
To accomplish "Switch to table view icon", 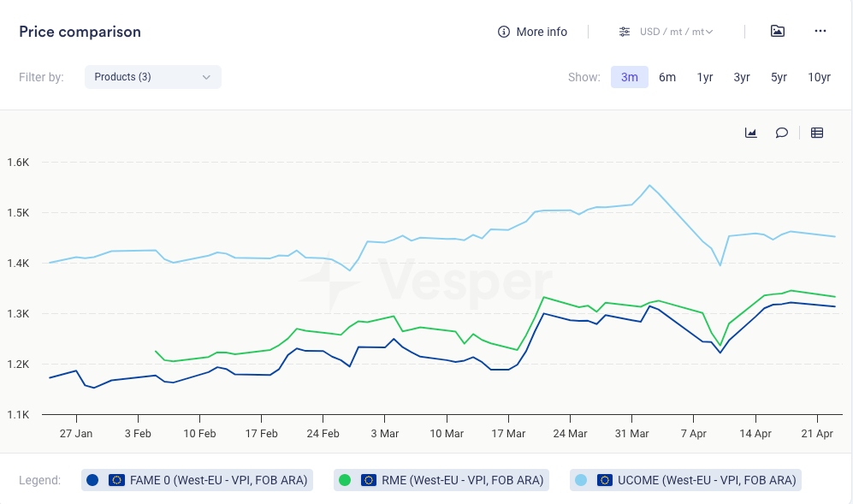I will [817, 133].
